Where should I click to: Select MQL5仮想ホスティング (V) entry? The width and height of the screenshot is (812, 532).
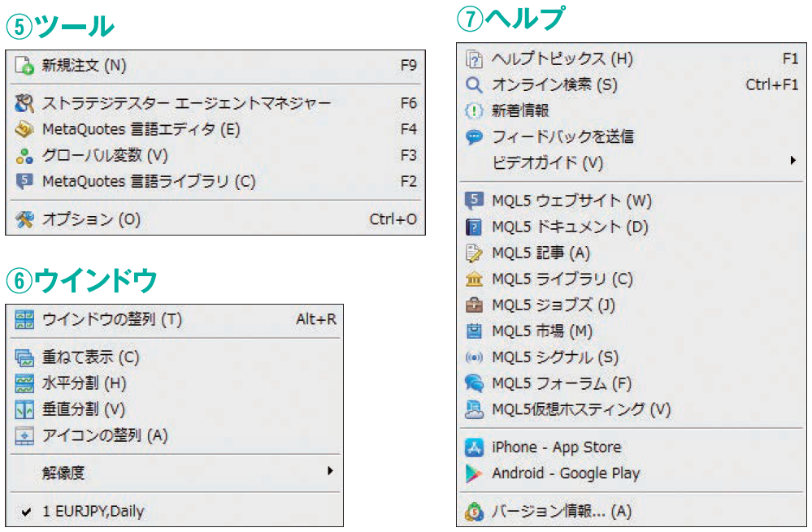pyautogui.click(x=632, y=410)
